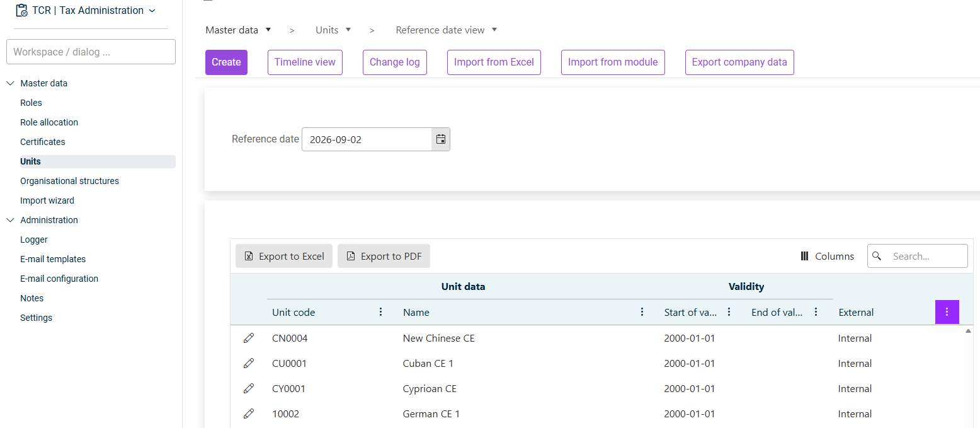The height and width of the screenshot is (428, 980).
Task: Click the New Chinese CE name cell
Action: coord(439,338)
